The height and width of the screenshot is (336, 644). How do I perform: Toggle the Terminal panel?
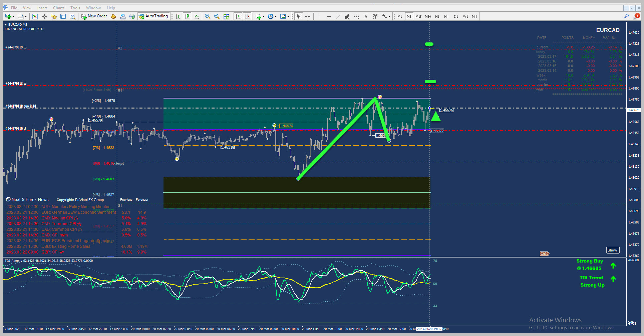tap(63, 16)
